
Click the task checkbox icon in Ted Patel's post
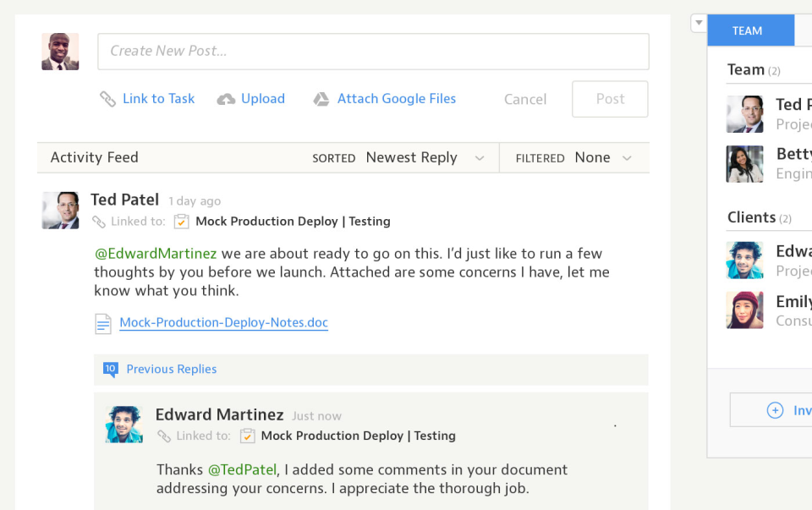tap(181, 222)
